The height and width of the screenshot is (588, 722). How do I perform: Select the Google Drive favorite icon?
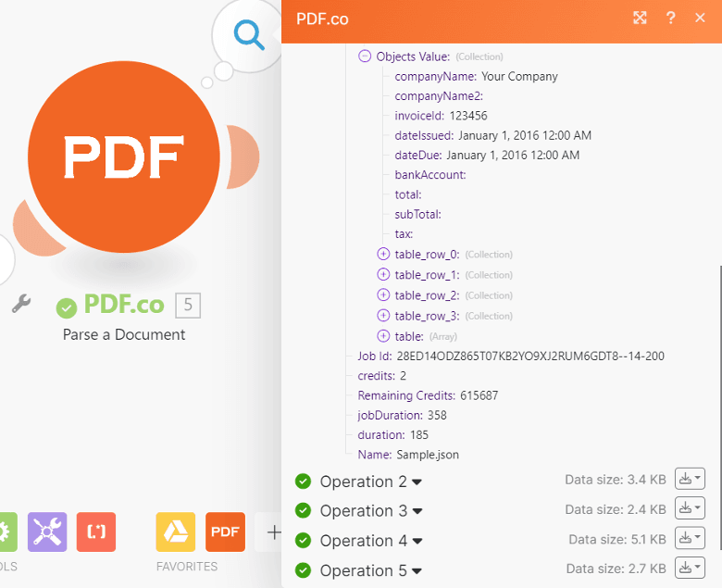point(175,532)
